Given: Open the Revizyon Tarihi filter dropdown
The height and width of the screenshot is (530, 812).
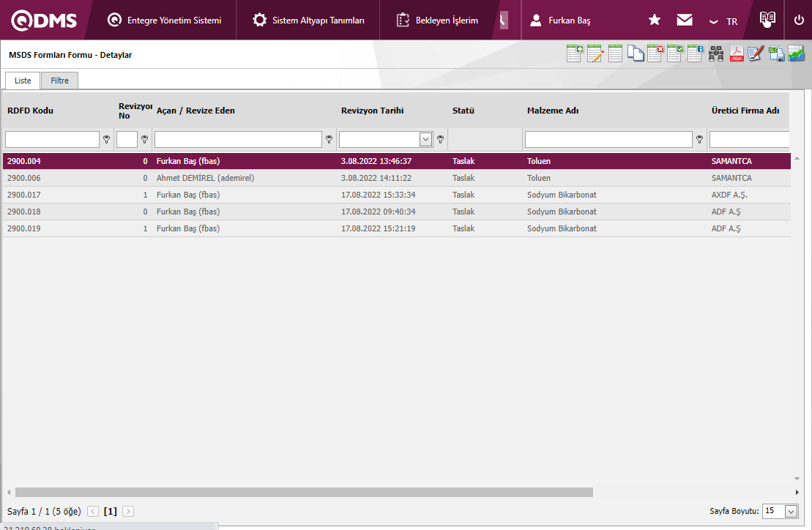Looking at the screenshot, I should coord(425,139).
